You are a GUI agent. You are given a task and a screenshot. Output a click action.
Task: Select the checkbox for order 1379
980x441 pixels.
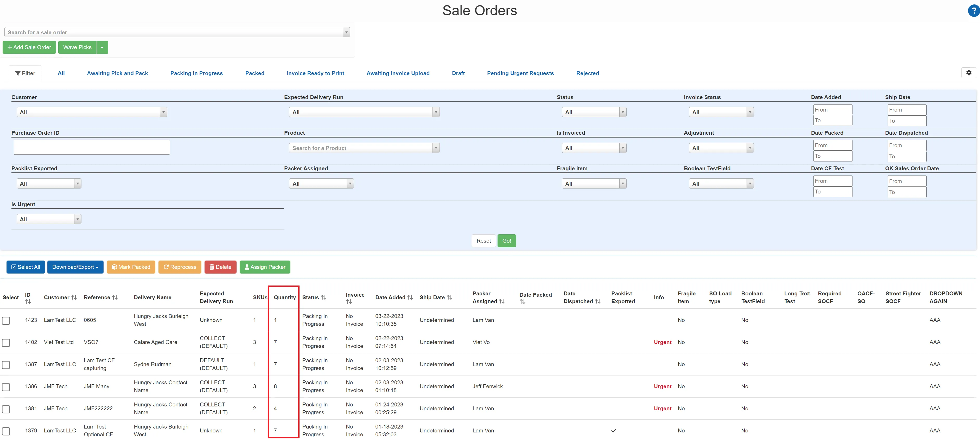coord(6,431)
